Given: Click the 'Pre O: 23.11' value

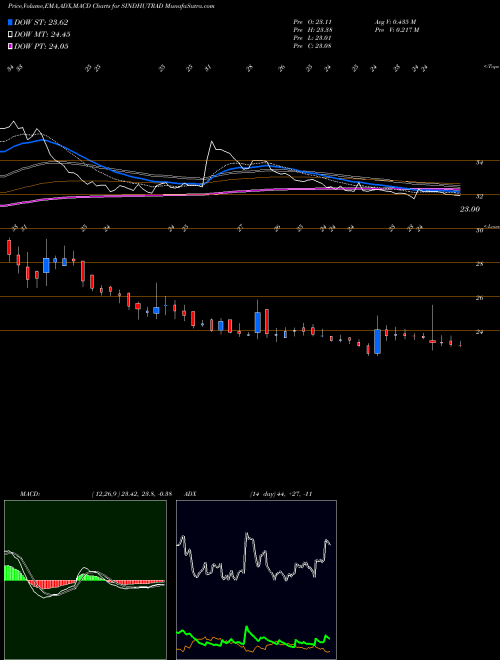Looking at the screenshot, I should 313,22.
